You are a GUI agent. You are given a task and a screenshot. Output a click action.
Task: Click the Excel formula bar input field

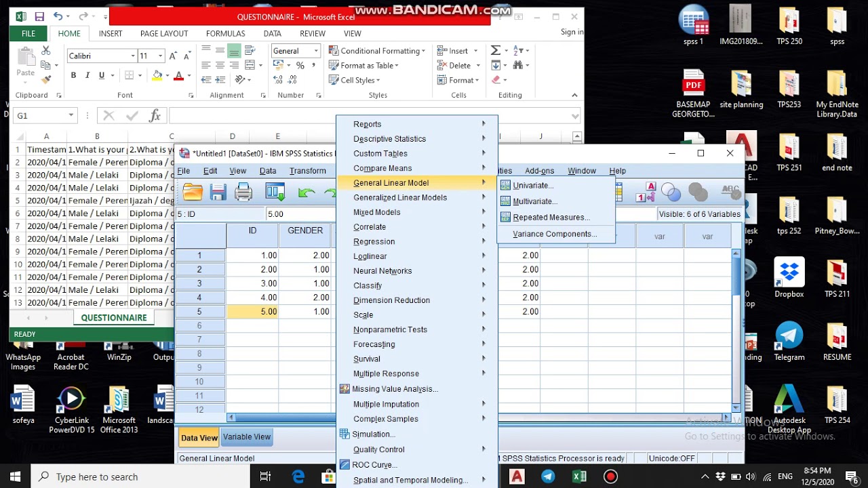coord(373,116)
